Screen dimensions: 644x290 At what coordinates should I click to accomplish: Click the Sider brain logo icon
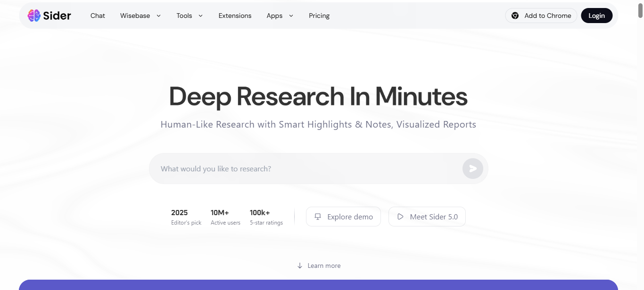pyautogui.click(x=34, y=16)
